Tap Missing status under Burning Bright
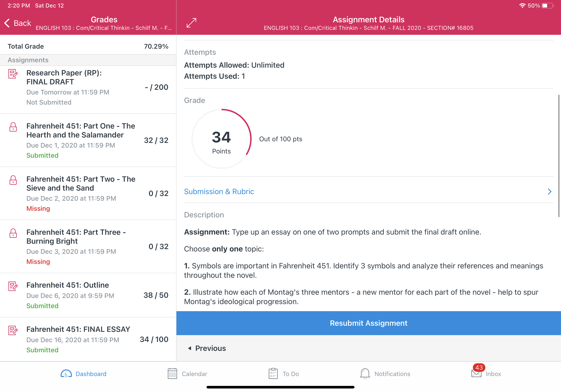Viewport: 561px width, 392px height. (38, 262)
